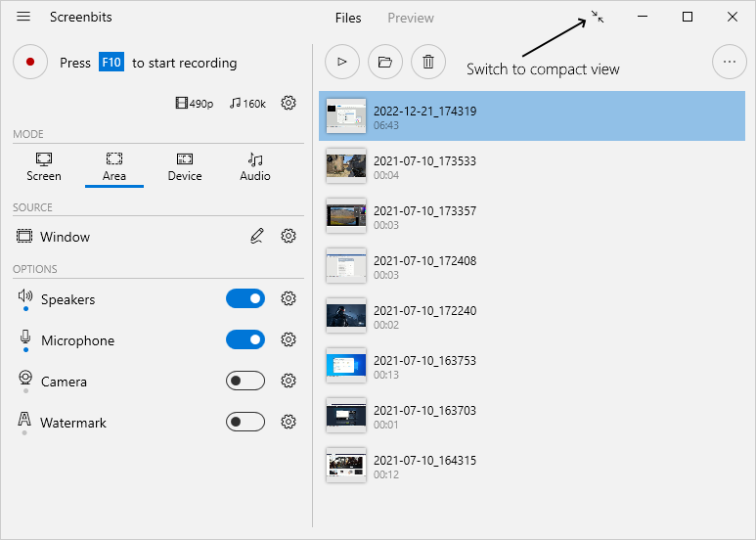Image resolution: width=756 pixels, height=540 pixels.
Task: Open recording quality settings gear
Action: (x=289, y=103)
